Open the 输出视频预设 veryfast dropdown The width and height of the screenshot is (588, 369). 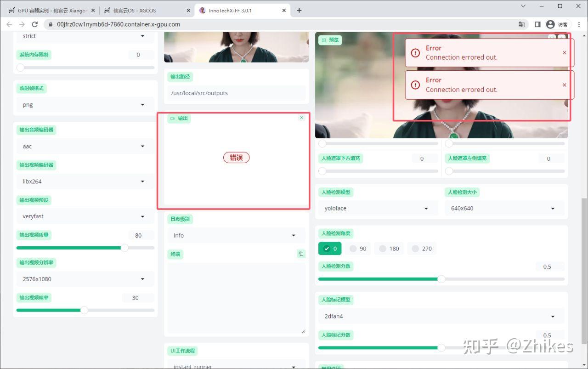[85, 216]
